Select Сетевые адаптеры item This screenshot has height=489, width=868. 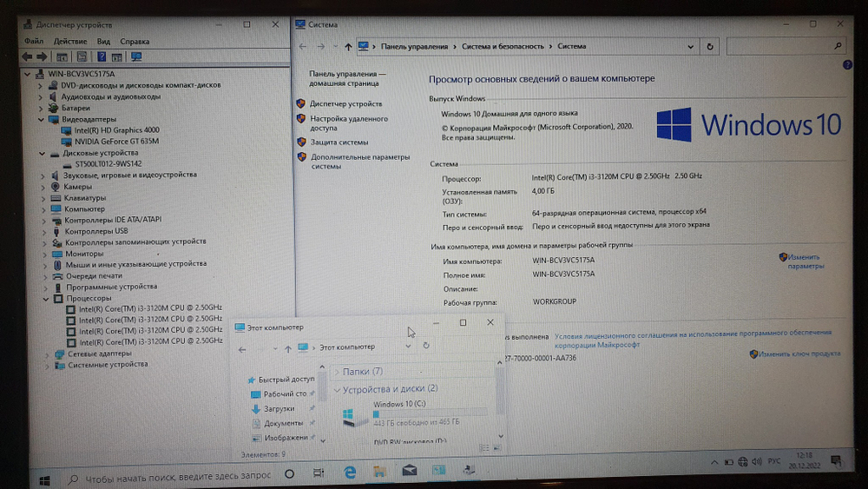pyautogui.click(x=100, y=354)
